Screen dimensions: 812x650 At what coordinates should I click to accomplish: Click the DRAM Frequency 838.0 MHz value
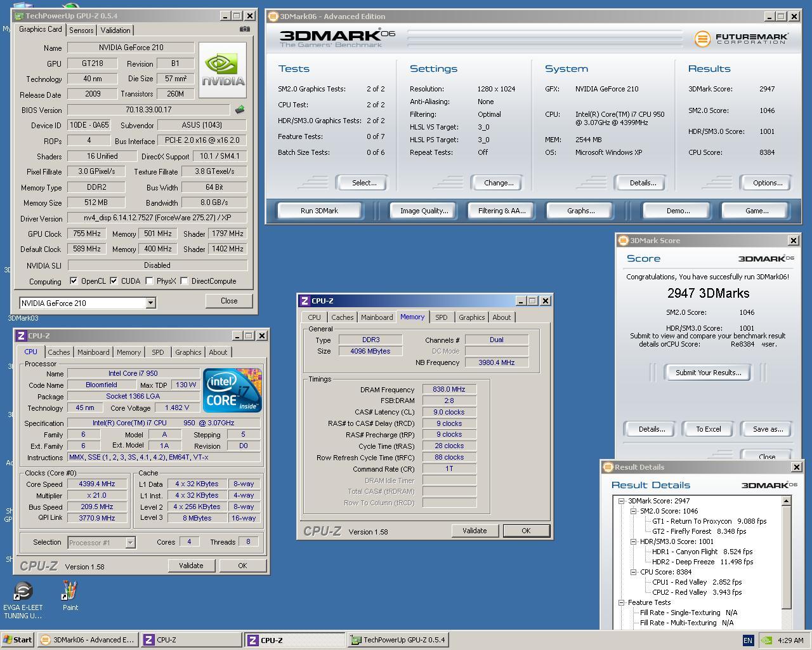click(x=449, y=390)
